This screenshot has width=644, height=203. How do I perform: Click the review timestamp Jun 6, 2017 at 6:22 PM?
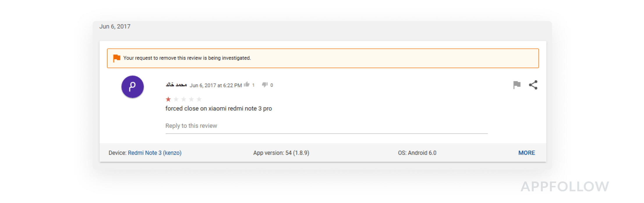click(216, 85)
